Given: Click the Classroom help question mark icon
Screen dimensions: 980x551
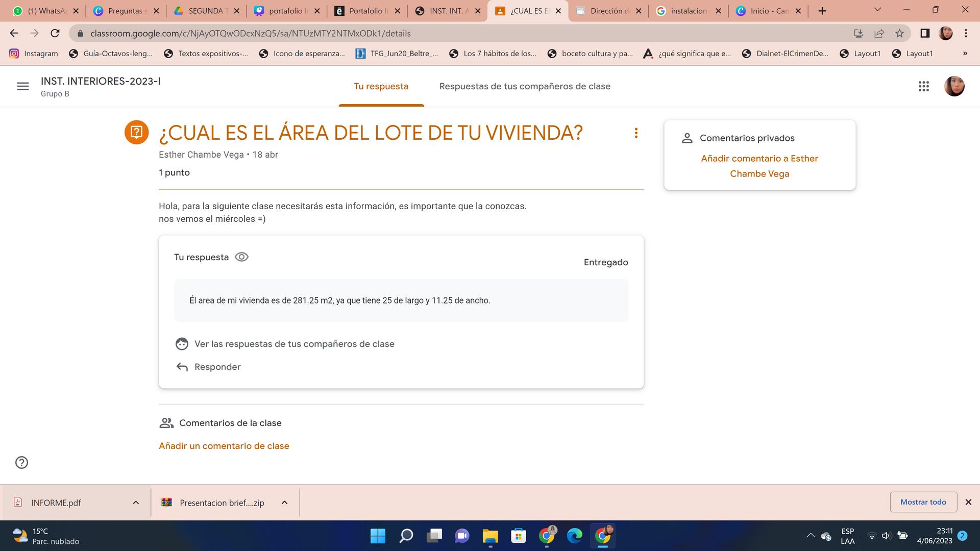Looking at the screenshot, I should coord(21,462).
